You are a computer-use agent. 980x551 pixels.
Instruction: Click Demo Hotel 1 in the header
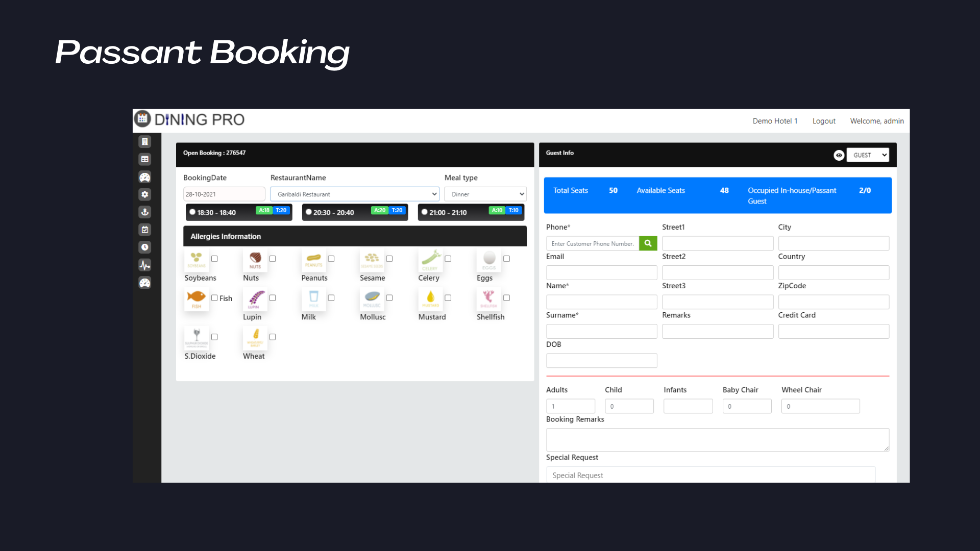pyautogui.click(x=774, y=121)
